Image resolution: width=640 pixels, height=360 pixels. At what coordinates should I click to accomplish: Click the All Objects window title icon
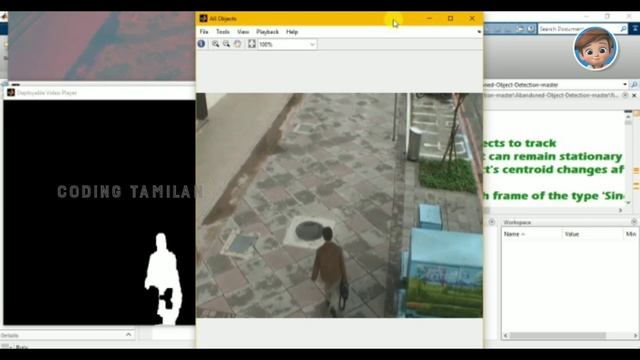pyautogui.click(x=203, y=18)
